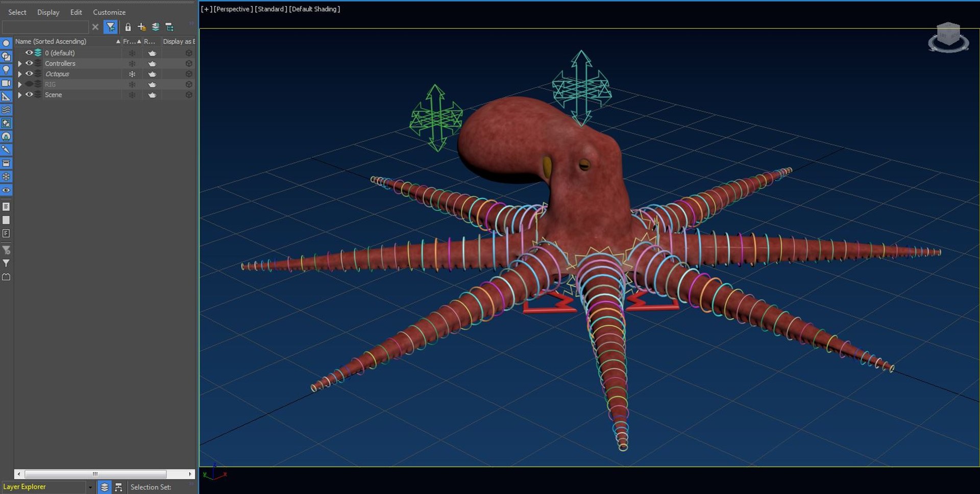Screen dimensions: 980x494
Task: Open the Customize menu
Action: [109, 12]
